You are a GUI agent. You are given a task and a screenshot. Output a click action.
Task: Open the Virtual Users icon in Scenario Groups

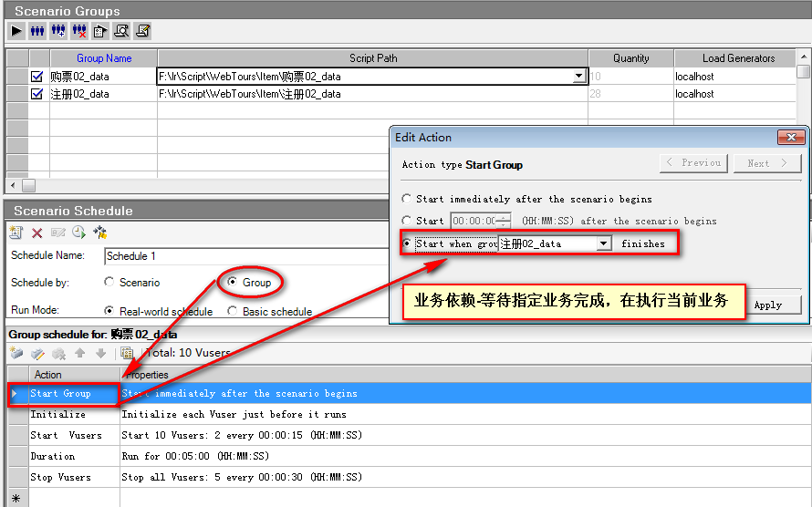[37, 31]
